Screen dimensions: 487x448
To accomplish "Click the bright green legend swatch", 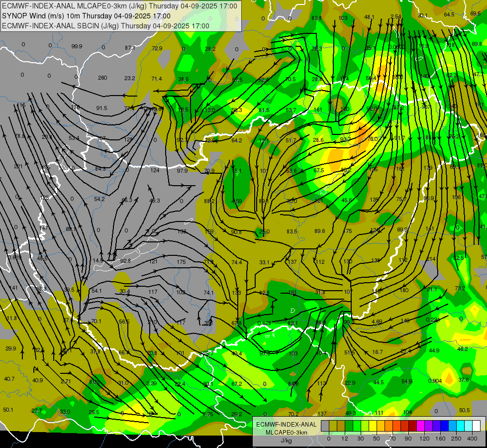I will [357, 426].
